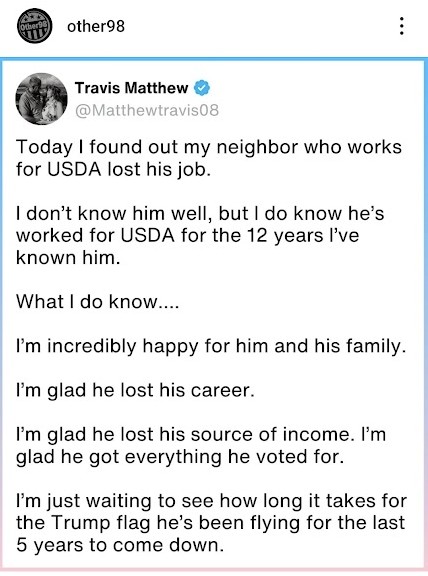Image resolution: width=428 pixels, height=576 pixels.
Task: Click the @Matthewtravis08 handle
Action: (x=147, y=110)
